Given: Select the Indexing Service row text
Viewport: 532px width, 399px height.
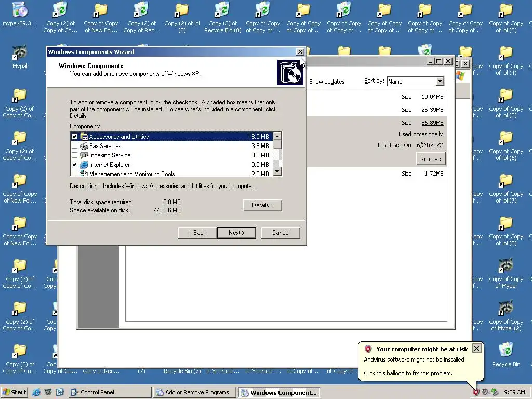Looking at the screenshot, I should pyautogui.click(x=110, y=155).
